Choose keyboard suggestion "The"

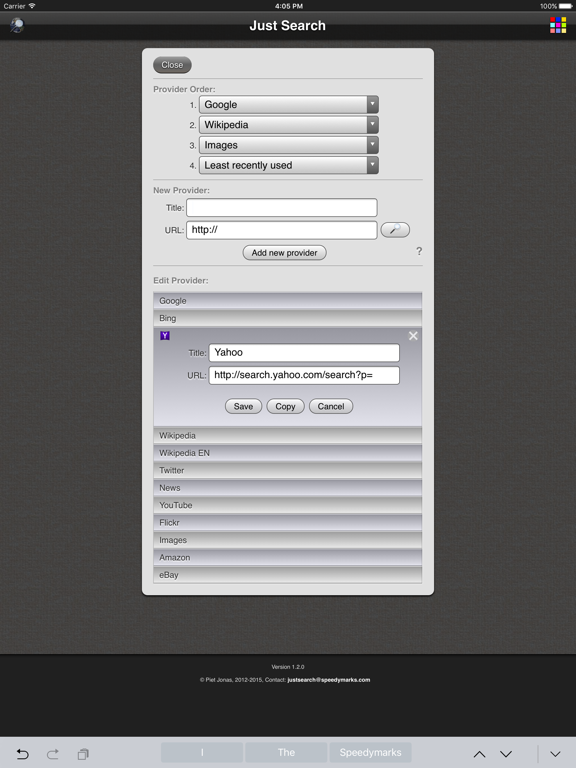[x=286, y=752]
